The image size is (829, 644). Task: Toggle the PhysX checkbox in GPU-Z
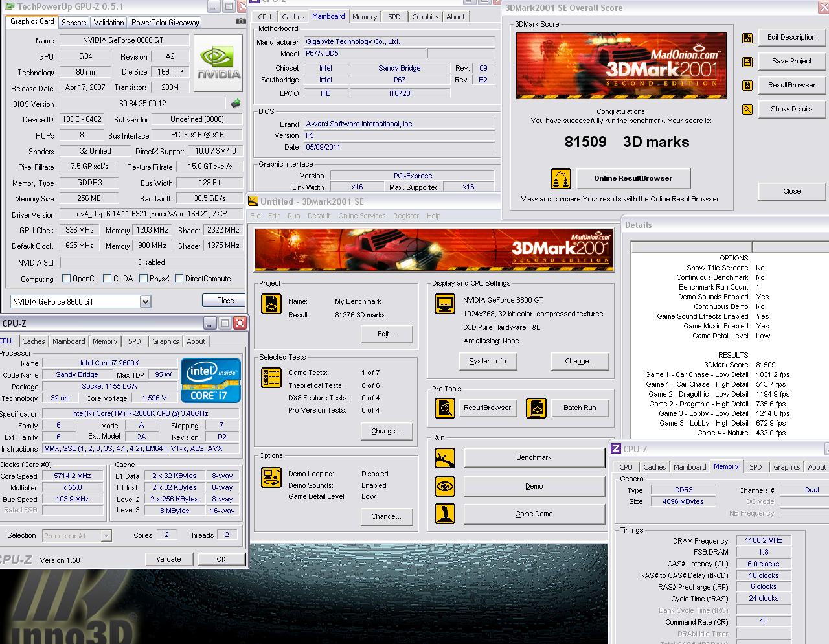[x=143, y=279]
